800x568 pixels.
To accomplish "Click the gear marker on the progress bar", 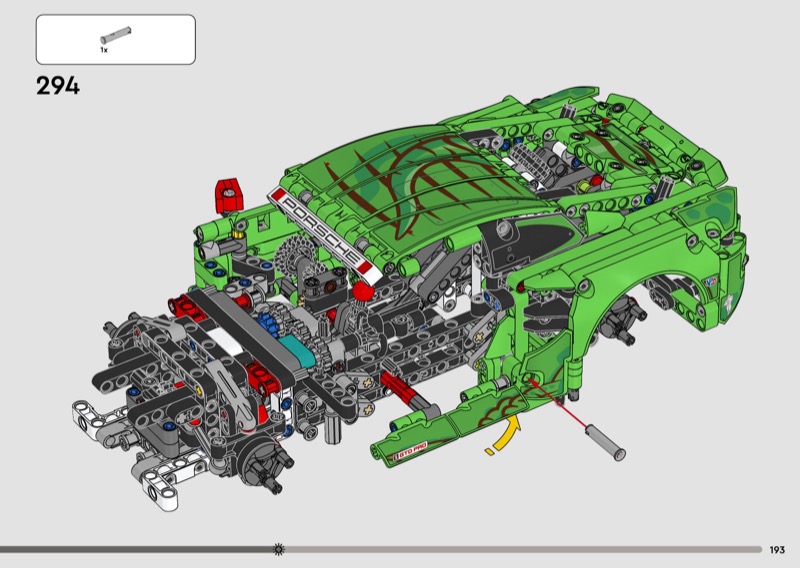I will pos(278,549).
